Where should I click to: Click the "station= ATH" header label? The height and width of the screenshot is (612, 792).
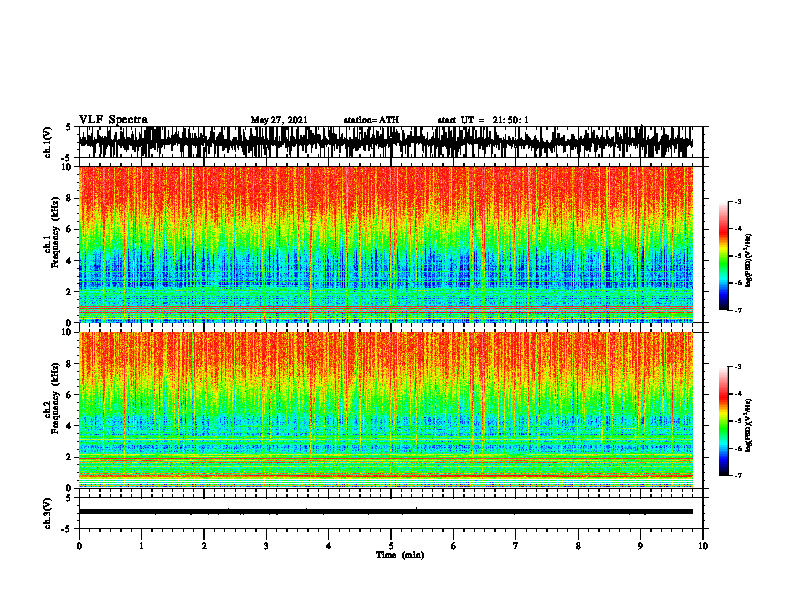[371, 120]
